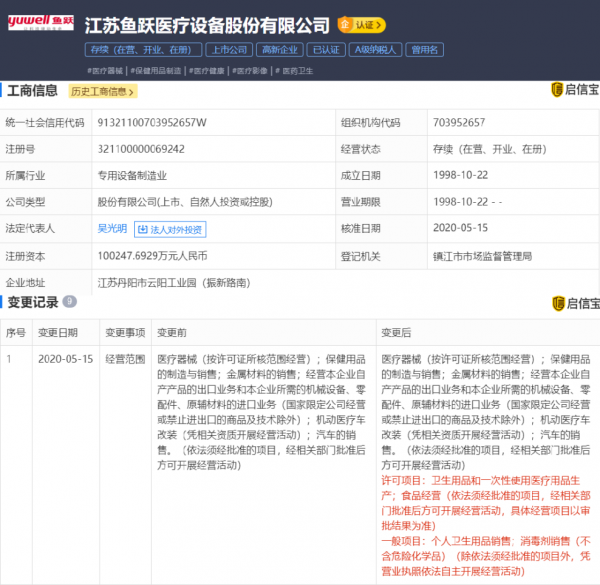Click the 工商信息 section heading

click(32, 91)
